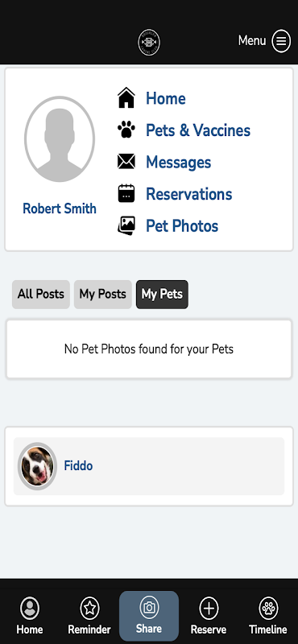Tap the Share camera icon
Viewport: 298px width, 644px height.
[x=149, y=608]
